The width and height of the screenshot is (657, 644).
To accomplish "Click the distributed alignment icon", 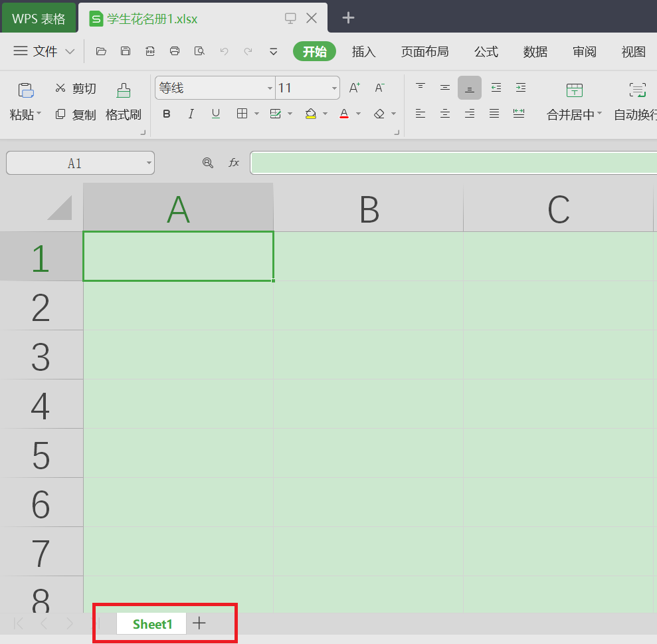I will click(519, 113).
